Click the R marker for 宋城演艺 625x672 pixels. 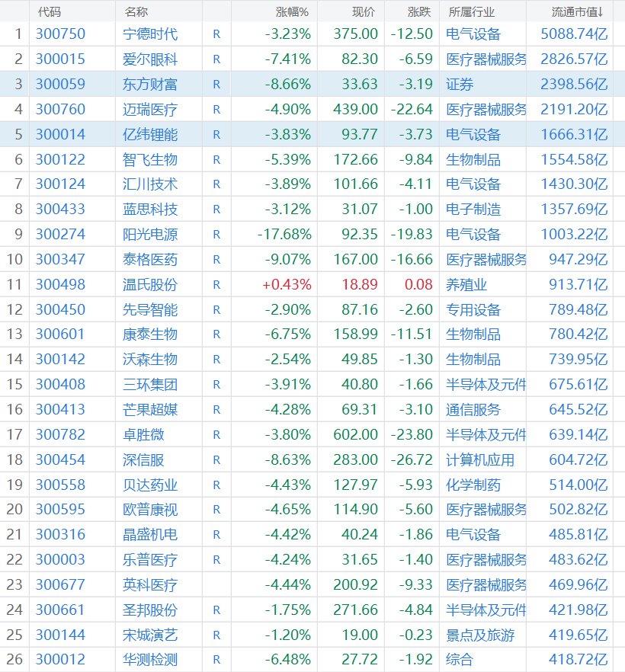pos(216,635)
